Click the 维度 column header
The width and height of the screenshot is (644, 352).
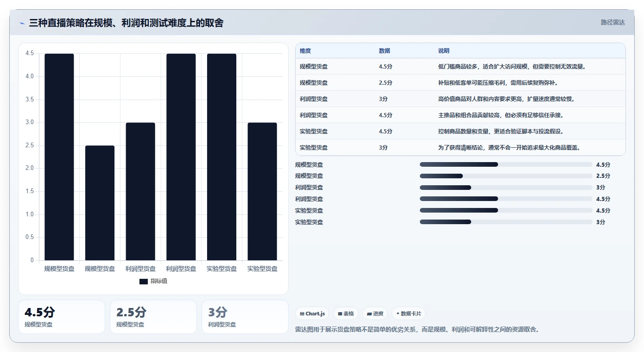(305, 51)
